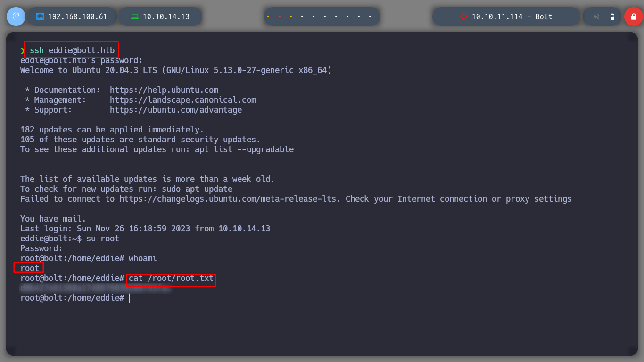Click the changelogs.ubuntu.com meta-release-lts URL

[230, 199]
